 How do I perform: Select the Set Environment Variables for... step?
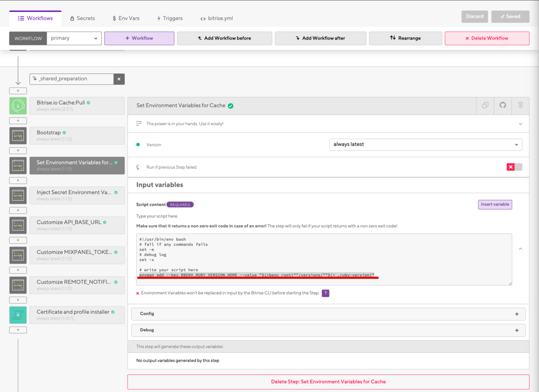click(x=77, y=166)
